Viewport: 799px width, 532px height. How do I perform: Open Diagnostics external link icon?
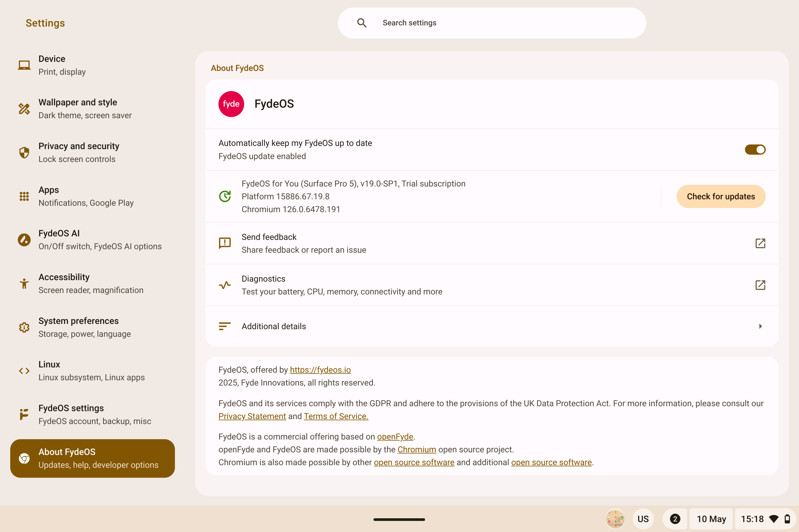click(760, 285)
